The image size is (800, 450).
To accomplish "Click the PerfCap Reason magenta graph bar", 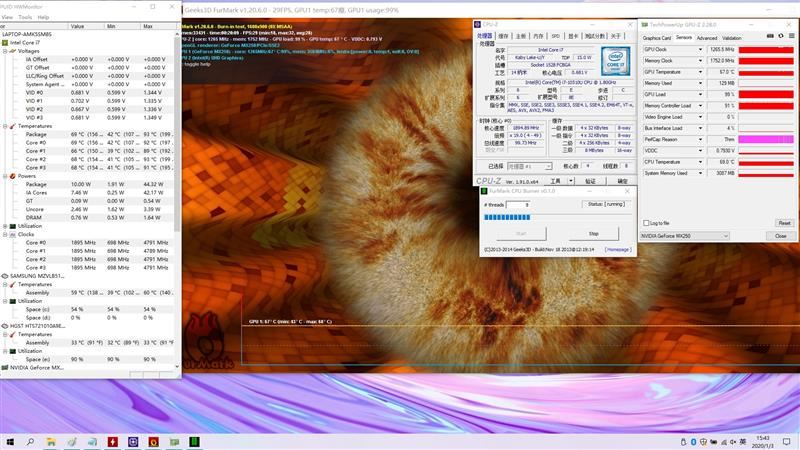I will 766,139.
